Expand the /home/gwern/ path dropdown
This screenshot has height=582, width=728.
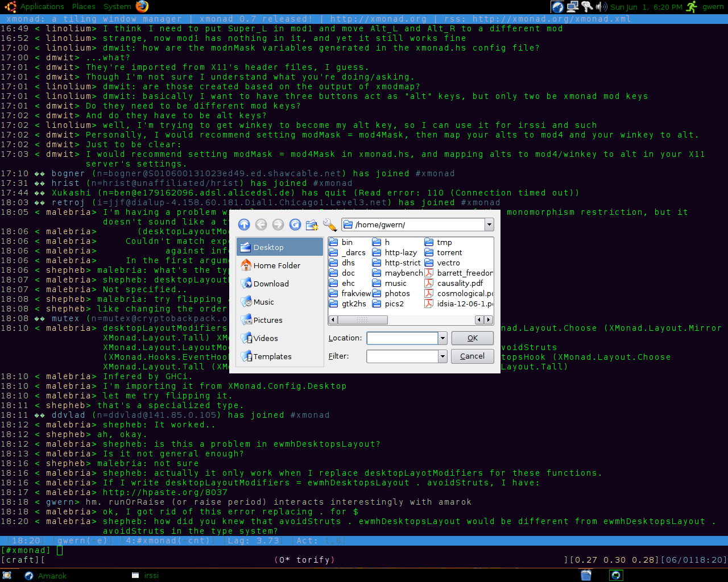pyautogui.click(x=489, y=225)
